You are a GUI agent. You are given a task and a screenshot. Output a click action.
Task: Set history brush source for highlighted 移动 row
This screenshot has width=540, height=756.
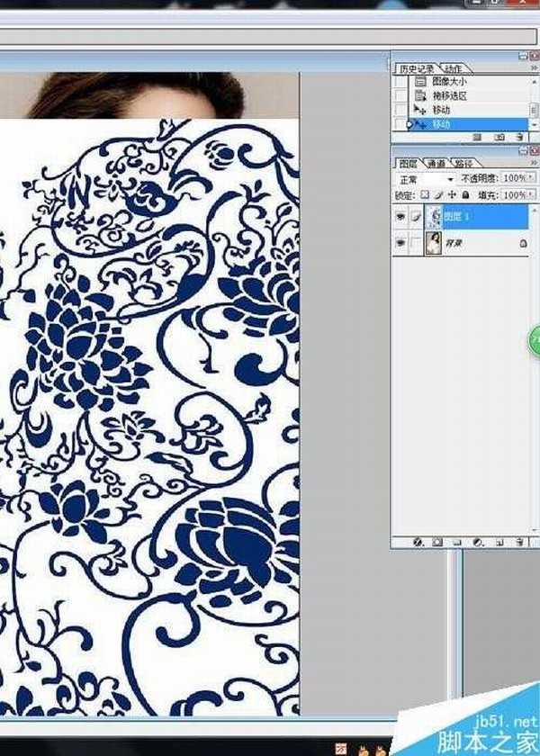pyautogui.click(x=400, y=124)
